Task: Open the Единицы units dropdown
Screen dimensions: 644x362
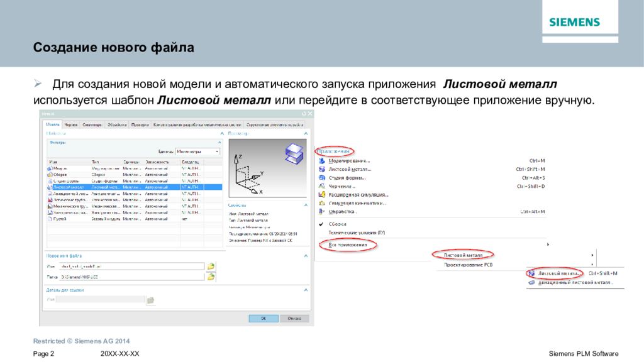Action: [x=198, y=151]
